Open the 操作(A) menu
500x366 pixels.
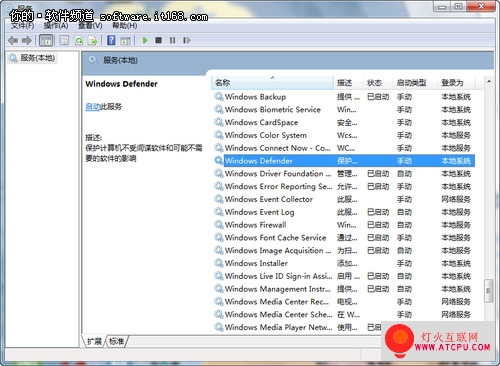click(56, 26)
